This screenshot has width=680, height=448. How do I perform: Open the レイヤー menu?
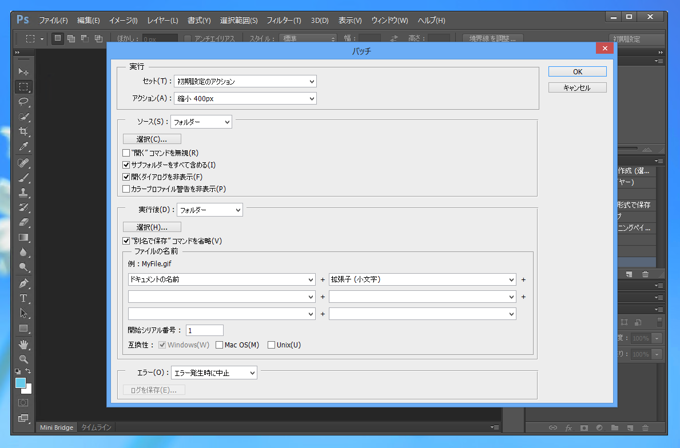tap(162, 20)
